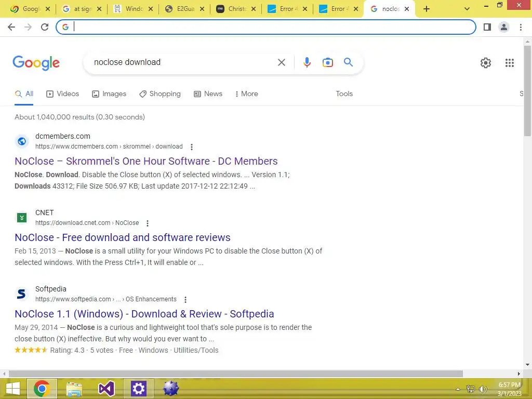Click the forward navigation arrow

(x=28, y=27)
